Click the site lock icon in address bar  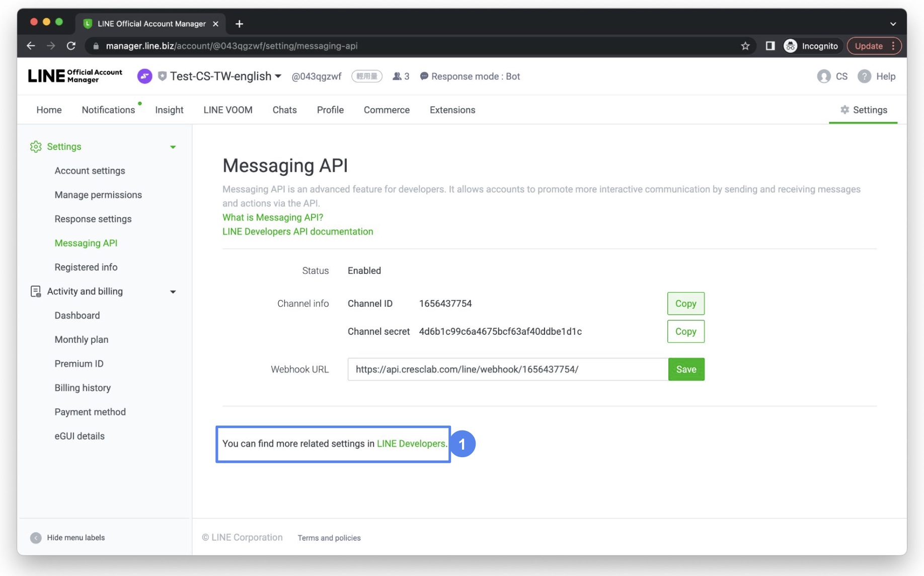click(96, 46)
